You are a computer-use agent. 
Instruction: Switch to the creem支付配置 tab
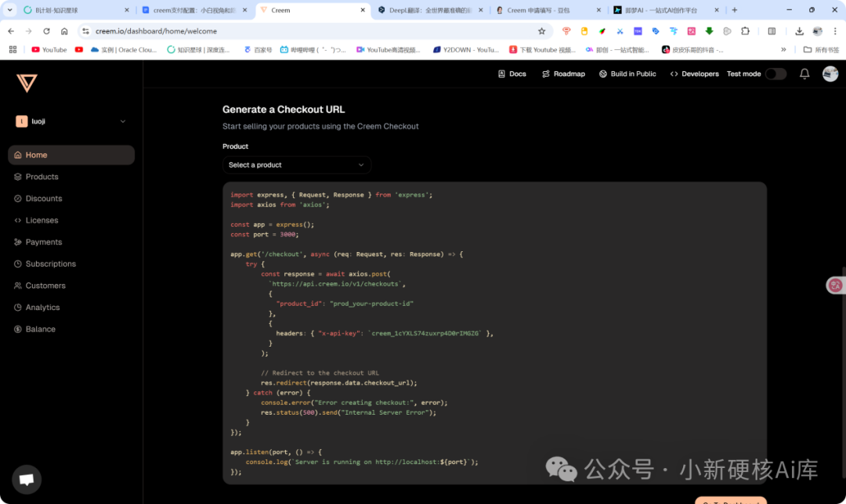194,10
